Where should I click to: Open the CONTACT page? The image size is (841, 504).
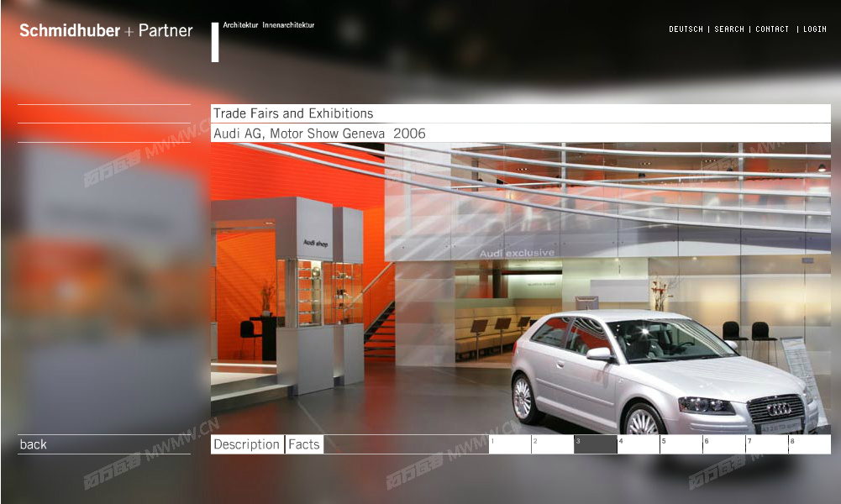772,29
